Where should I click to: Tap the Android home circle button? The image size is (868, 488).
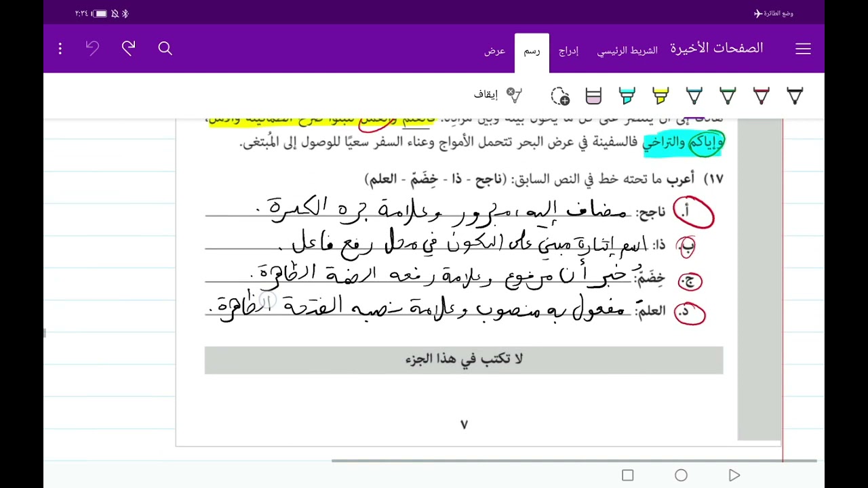click(681, 475)
